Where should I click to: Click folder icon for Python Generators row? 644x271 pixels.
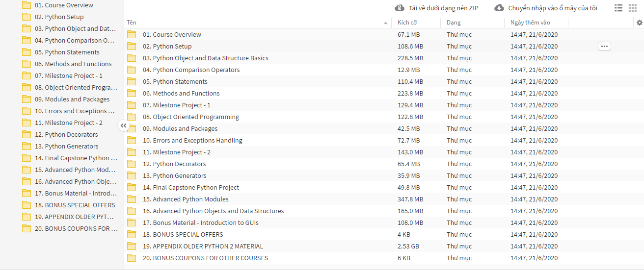pos(132,175)
